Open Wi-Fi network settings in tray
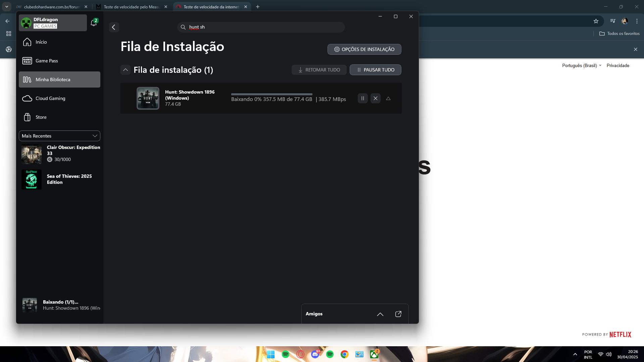644x362 pixels. [601, 354]
